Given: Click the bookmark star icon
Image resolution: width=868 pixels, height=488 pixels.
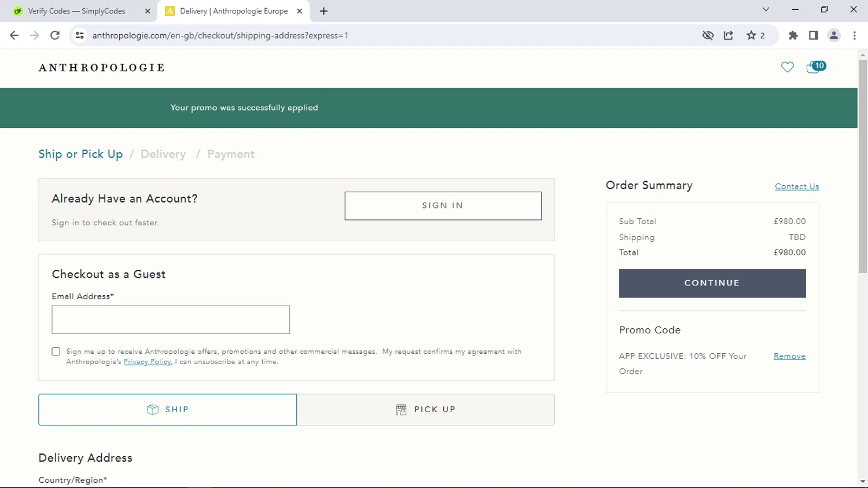Looking at the screenshot, I should coord(751,35).
